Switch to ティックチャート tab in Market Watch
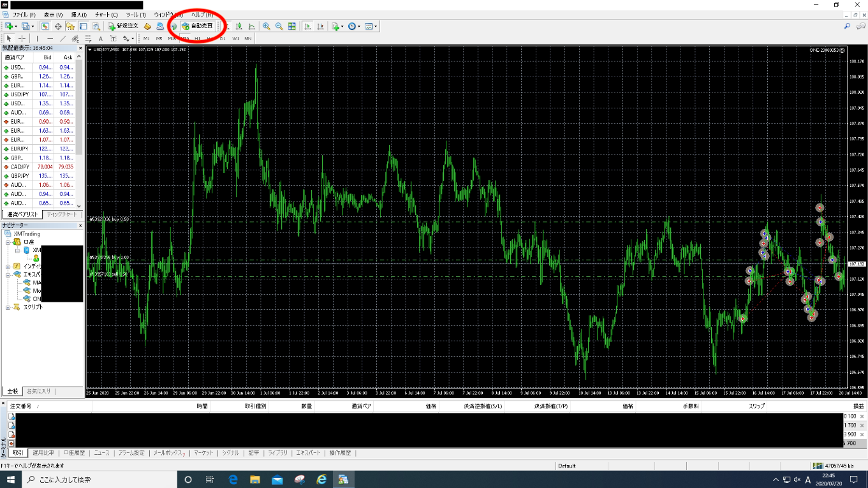 tap(61, 214)
